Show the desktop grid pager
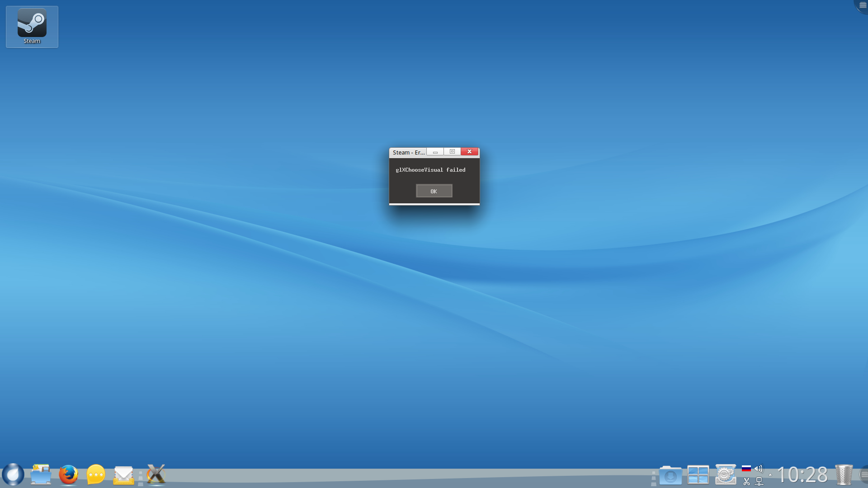Viewport: 868px width, 488px height. tap(698, 475)
